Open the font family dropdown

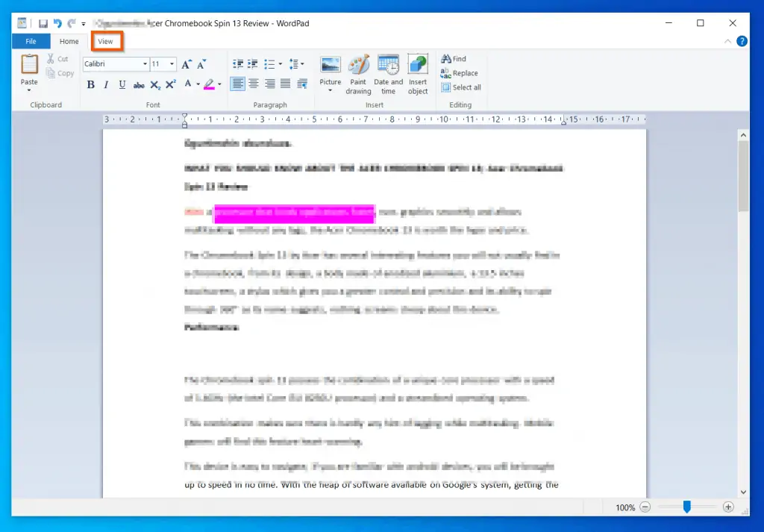(x=146, y=63)
